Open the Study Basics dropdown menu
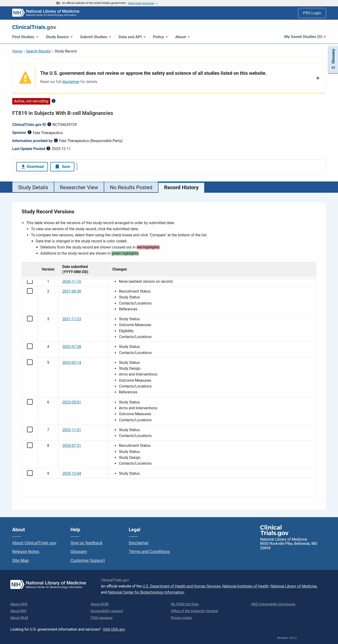 59,37
